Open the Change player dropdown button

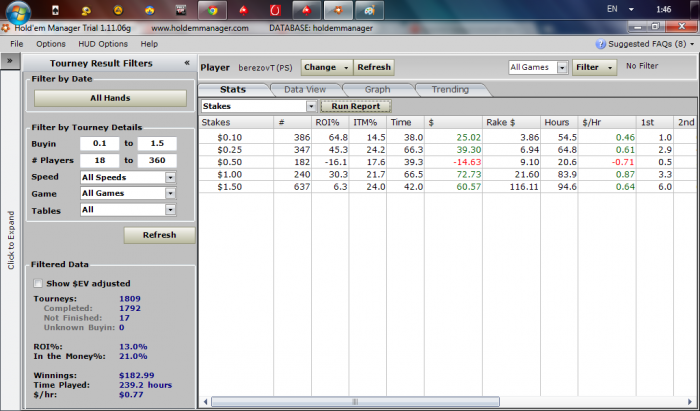click(327, 67)
